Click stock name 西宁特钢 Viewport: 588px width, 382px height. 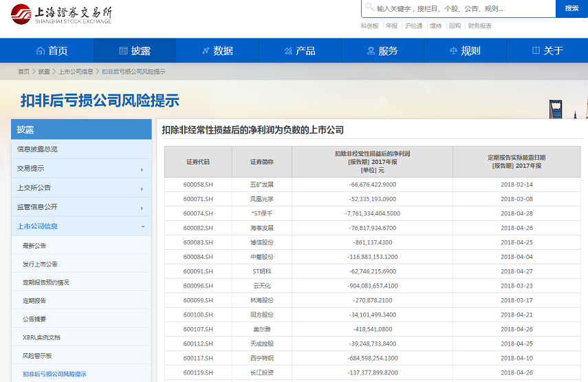pyautogui.click(x=262, y=359)
